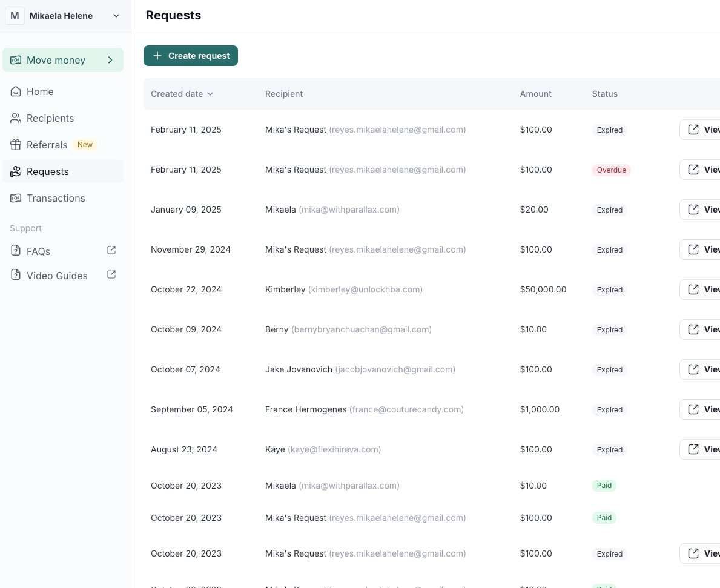Click the Home icon in sidebar
The width and height of the screenshot is (720, 588).
coord(16,91)
